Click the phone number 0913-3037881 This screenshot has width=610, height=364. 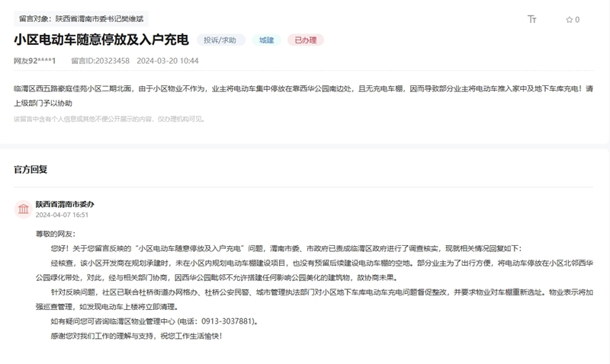[227, 321]
